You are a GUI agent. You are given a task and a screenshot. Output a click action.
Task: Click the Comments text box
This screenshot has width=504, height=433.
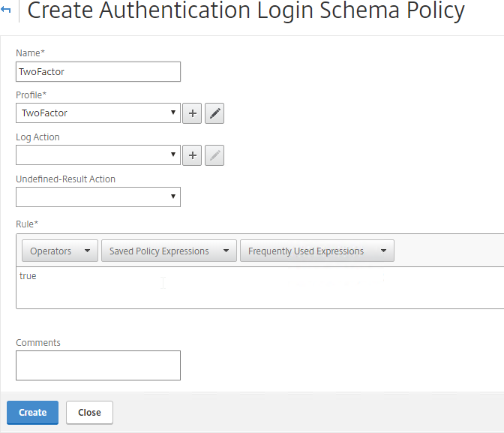point(98,365)
